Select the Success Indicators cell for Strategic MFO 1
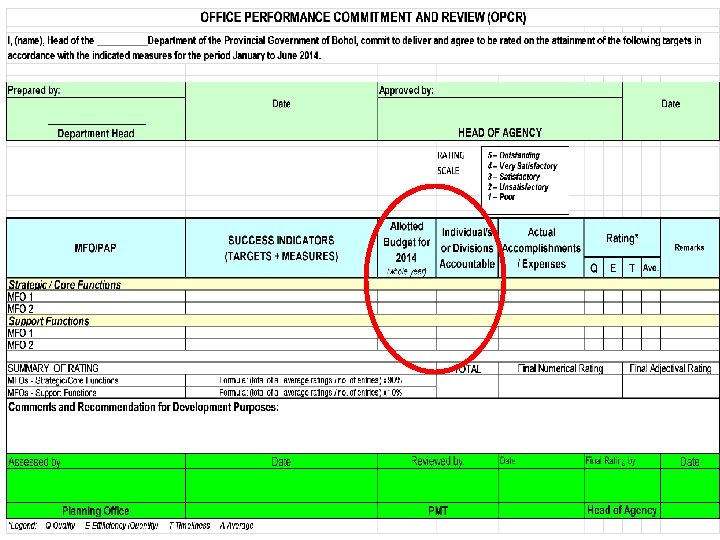720x540 pixels. coord(281,297)
